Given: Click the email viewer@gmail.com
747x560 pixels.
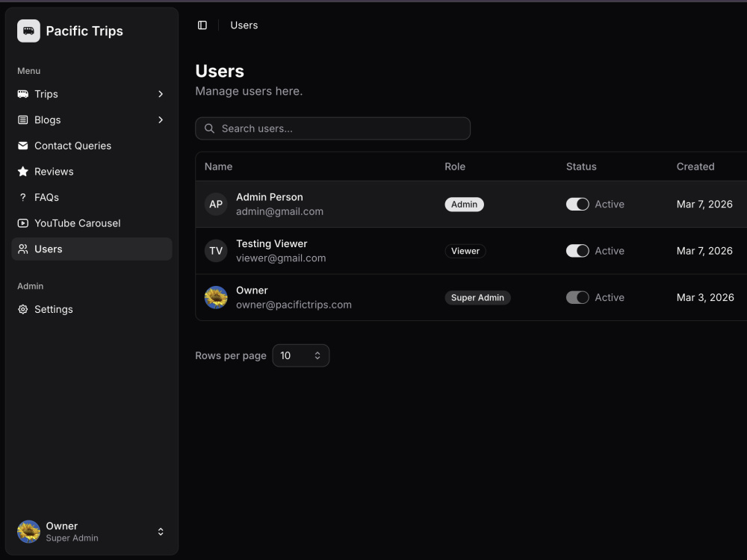Looking at the screenshot, I should (281, 258).
